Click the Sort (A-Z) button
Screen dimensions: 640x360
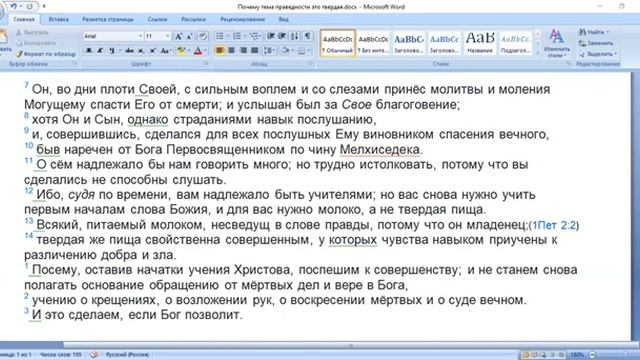click(294, 36)
